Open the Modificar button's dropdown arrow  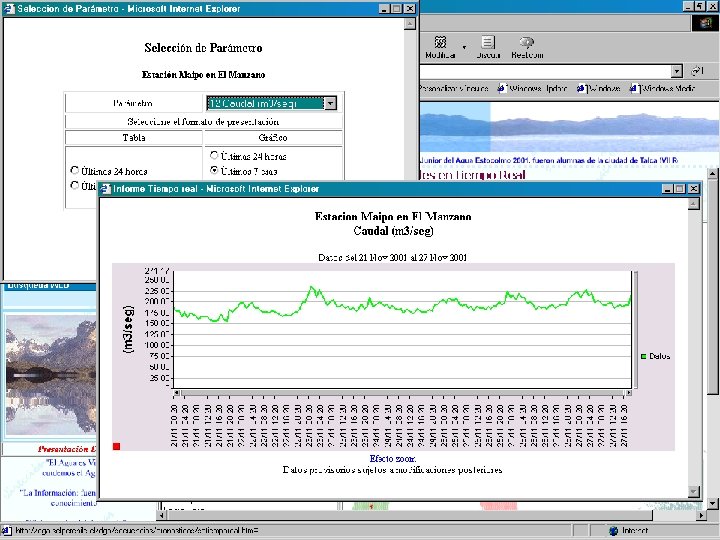click(464, 47)
